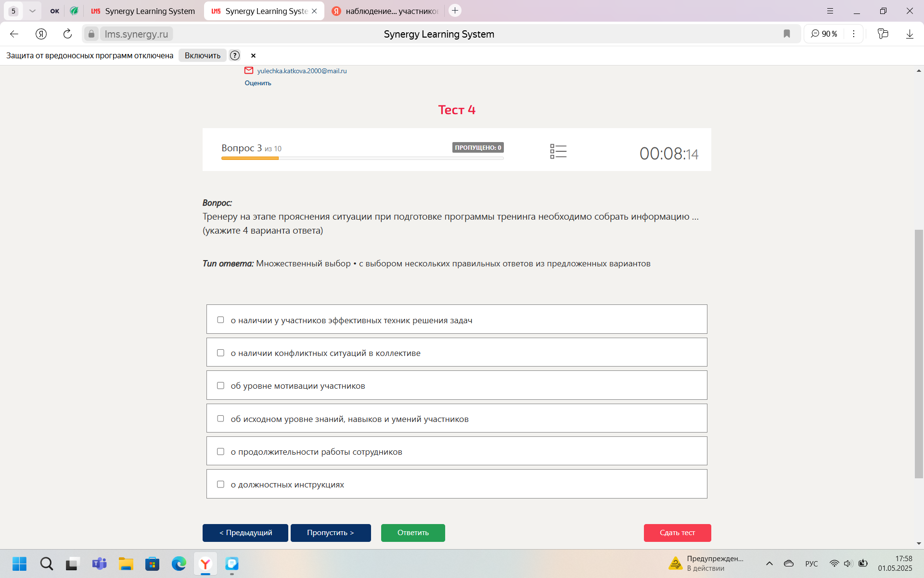Open Microsoft Teams from taskbar

100,564
